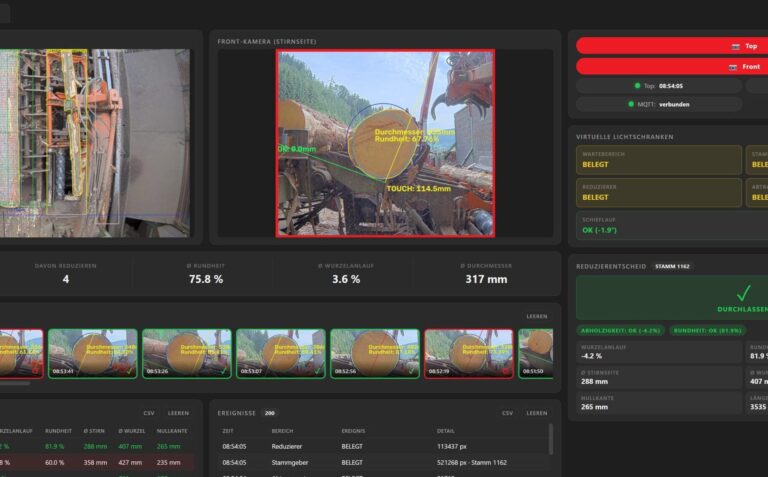Click the green 81.9 % table cell
The image size is (768, 477).
(54, 447)
